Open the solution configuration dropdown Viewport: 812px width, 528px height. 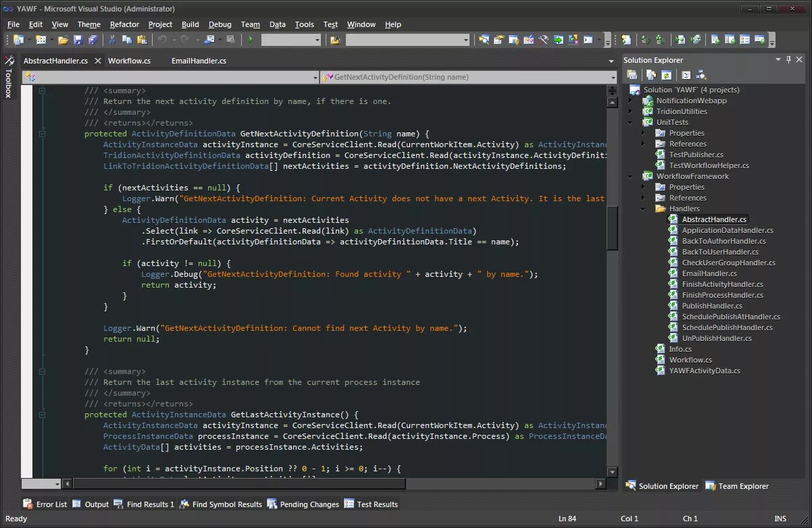318,40
